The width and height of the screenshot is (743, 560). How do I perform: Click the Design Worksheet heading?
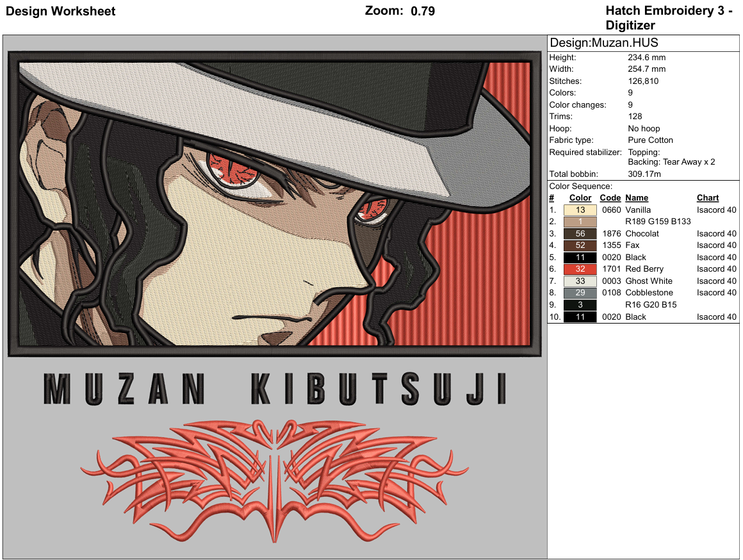(60, 12)
